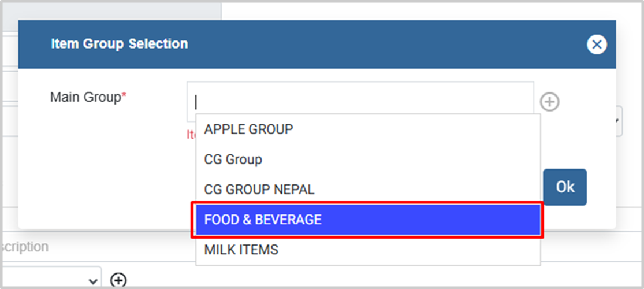The width and height of the screenshot is (644, 289).
Task: Click the red validation message under Main Group
Action: click(191, 135)
